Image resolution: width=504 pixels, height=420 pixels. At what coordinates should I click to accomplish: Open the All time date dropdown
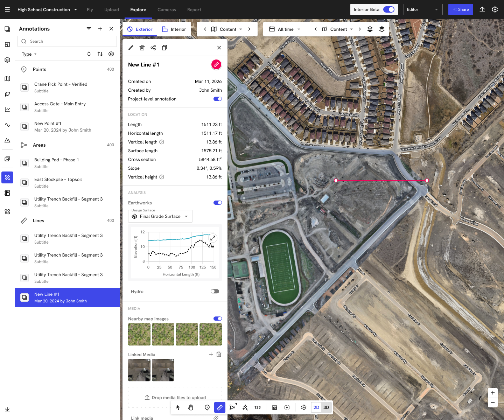tap(285, 29)
